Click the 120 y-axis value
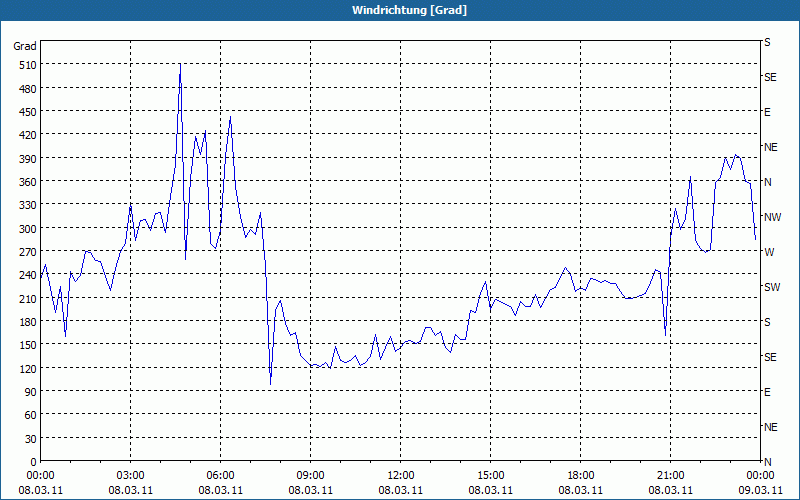Screen dimensions: 800x500 tap(28, 368)
